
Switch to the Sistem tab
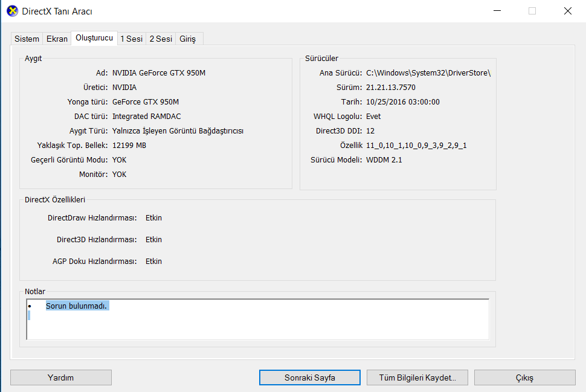(27, 39)
